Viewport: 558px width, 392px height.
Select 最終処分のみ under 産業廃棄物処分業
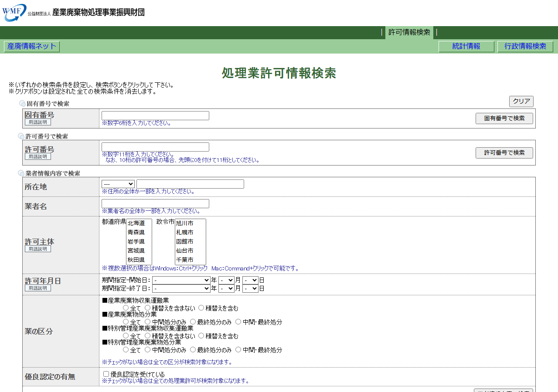[x=193, y=322]
